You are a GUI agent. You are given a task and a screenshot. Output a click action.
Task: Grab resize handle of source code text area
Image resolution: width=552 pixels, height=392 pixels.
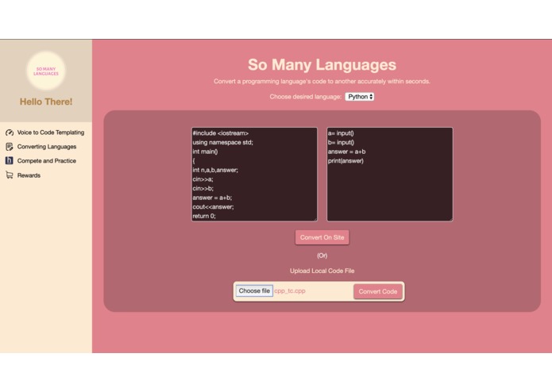[x=315, y=219]
